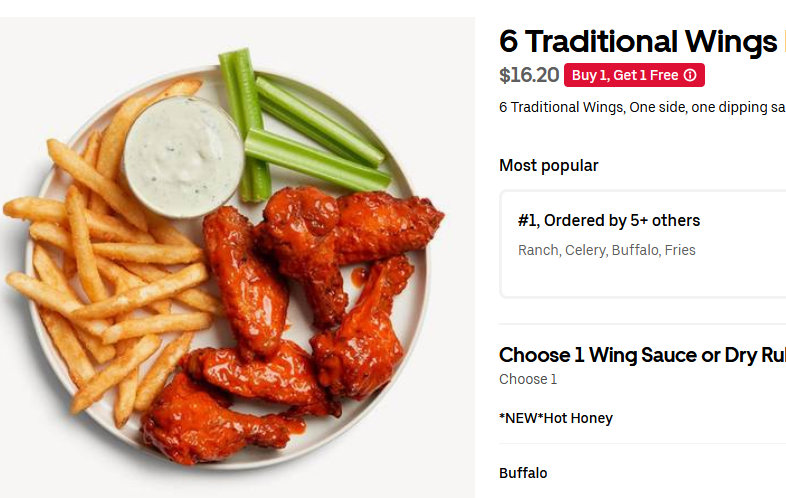Click the Most popular section heading
The image size is (786, 498).
click(549, 165)
